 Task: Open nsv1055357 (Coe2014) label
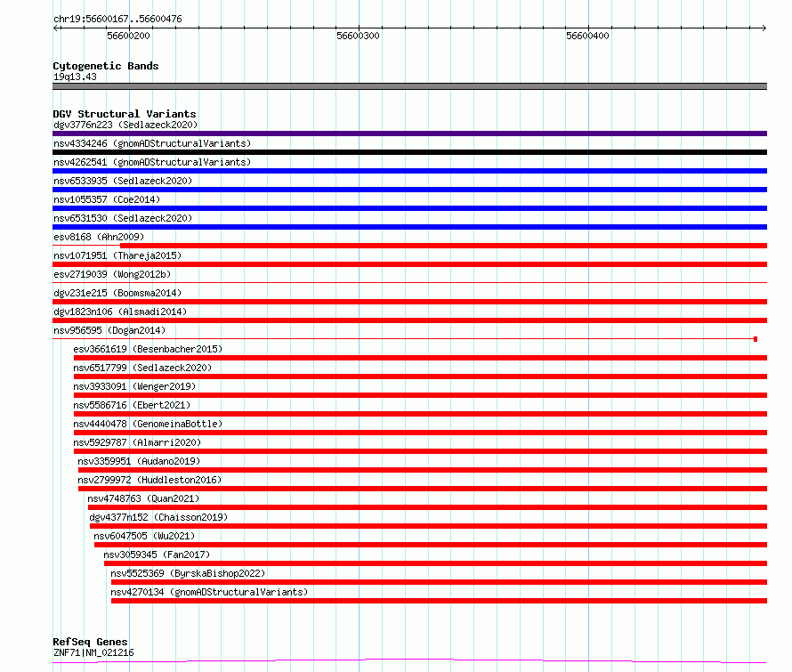click(x=107, y=199)
